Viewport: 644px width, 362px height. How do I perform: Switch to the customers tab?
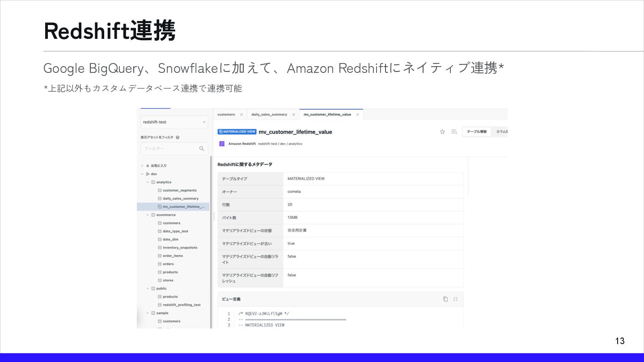pyautogui.click(x=226, y=114)
